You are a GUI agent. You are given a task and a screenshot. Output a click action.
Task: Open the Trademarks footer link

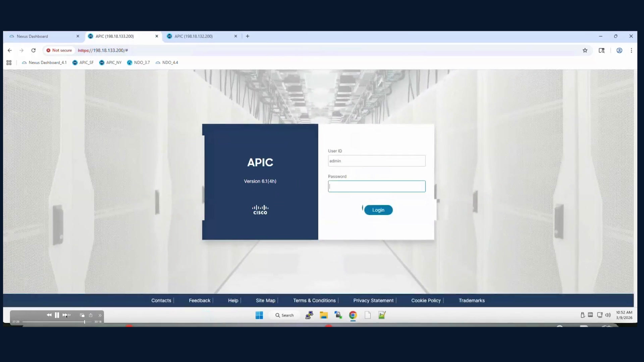click(472, 300)
